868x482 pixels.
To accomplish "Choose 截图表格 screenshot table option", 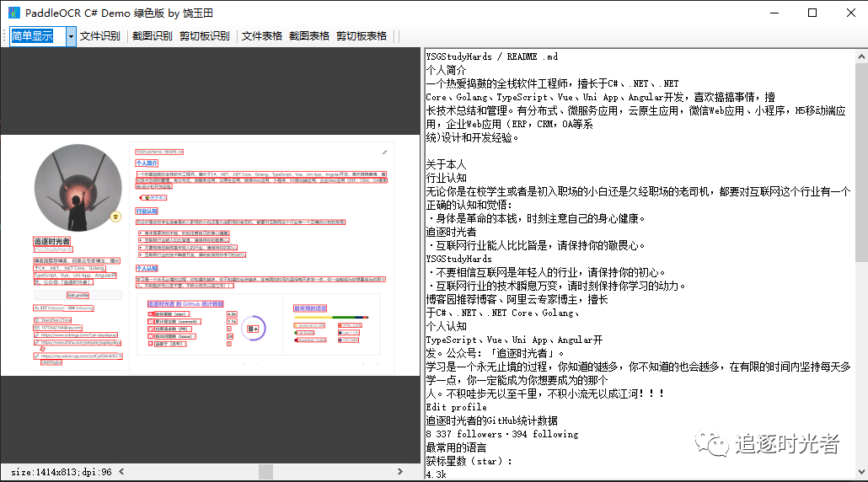I will click(x=309, y=36).
